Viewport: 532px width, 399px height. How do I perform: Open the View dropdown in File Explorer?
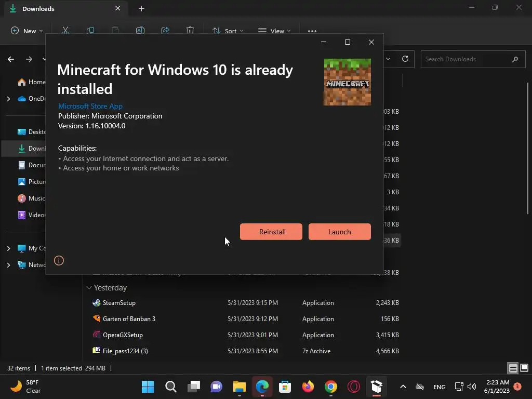coord(274,31)
